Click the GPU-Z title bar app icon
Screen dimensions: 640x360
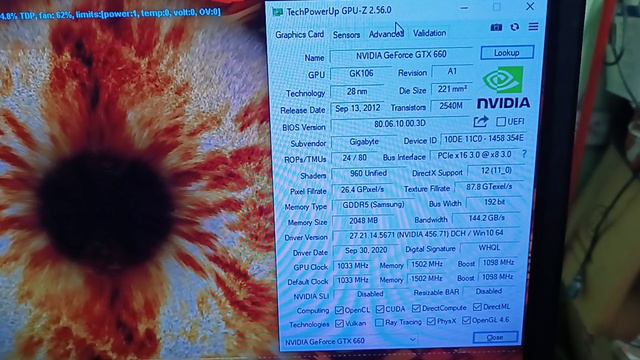278,12
